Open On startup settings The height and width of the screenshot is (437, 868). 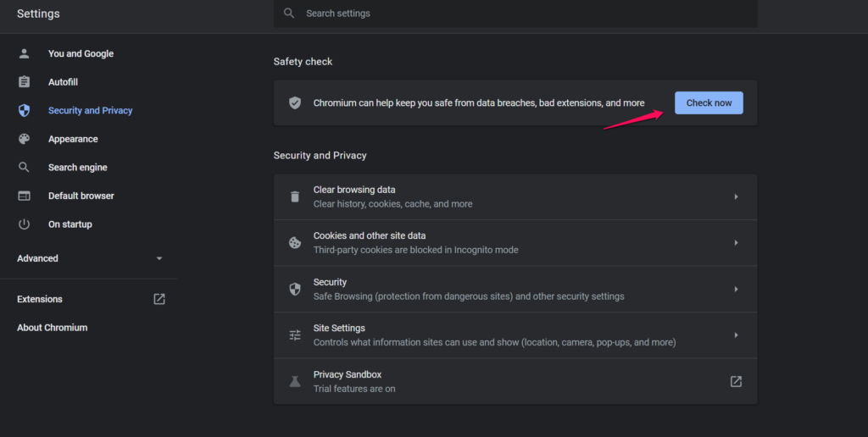(x=70, y=224)
